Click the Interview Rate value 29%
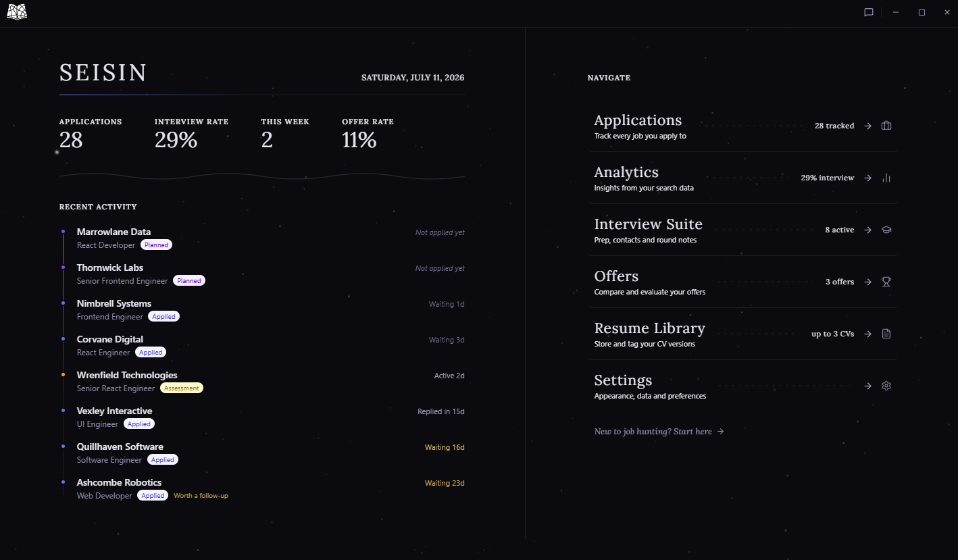This screenshot has height=560, width=958. point(176,140)
